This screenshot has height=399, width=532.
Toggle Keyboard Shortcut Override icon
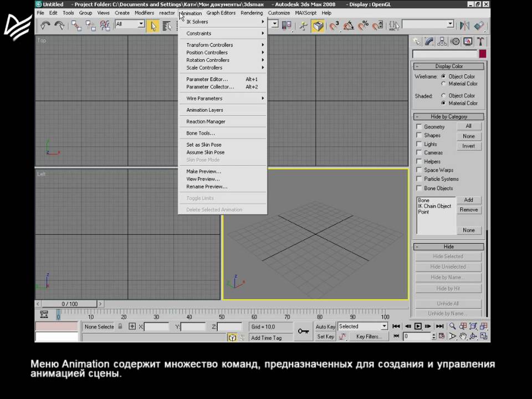click(318, 26)
